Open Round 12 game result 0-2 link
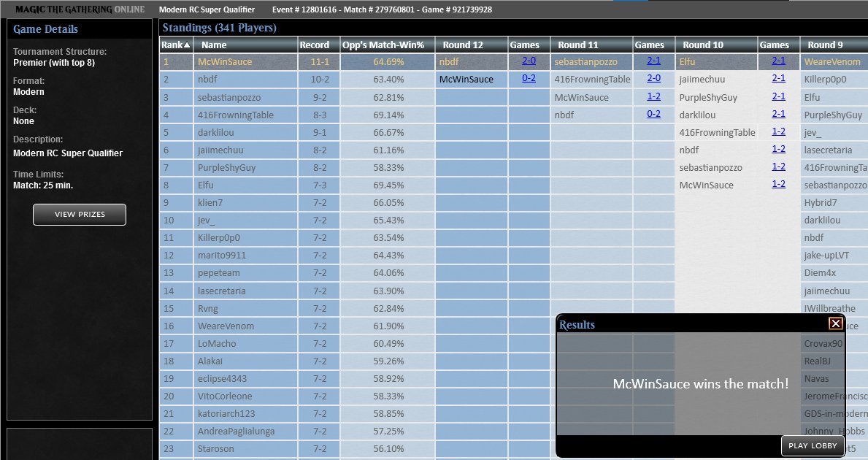The width and height of the screenshot is (868, 460). pos(529,79)
